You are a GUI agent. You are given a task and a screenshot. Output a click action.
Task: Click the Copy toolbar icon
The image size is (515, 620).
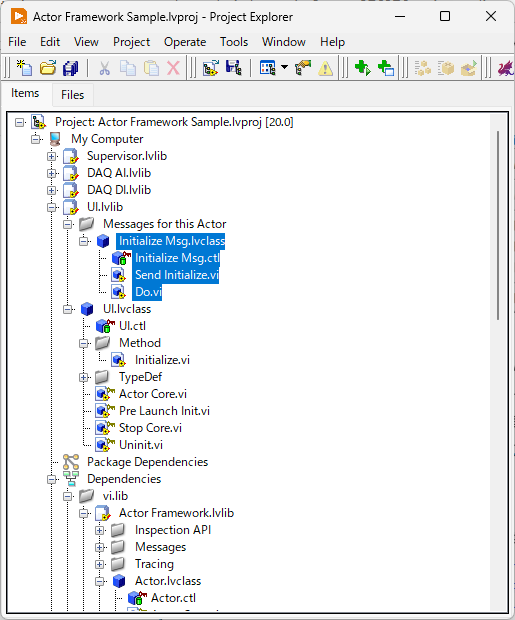click(x=128, y=68)
